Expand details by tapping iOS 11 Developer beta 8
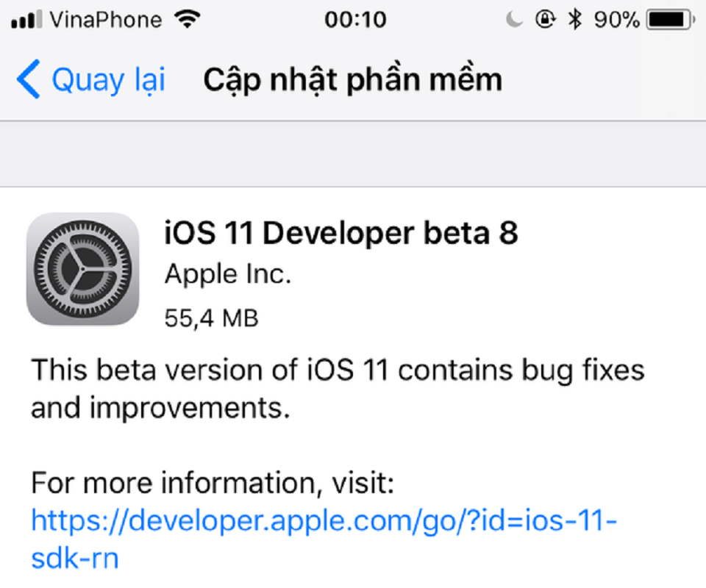Viewport: 706px width, 588px height. 342,233
